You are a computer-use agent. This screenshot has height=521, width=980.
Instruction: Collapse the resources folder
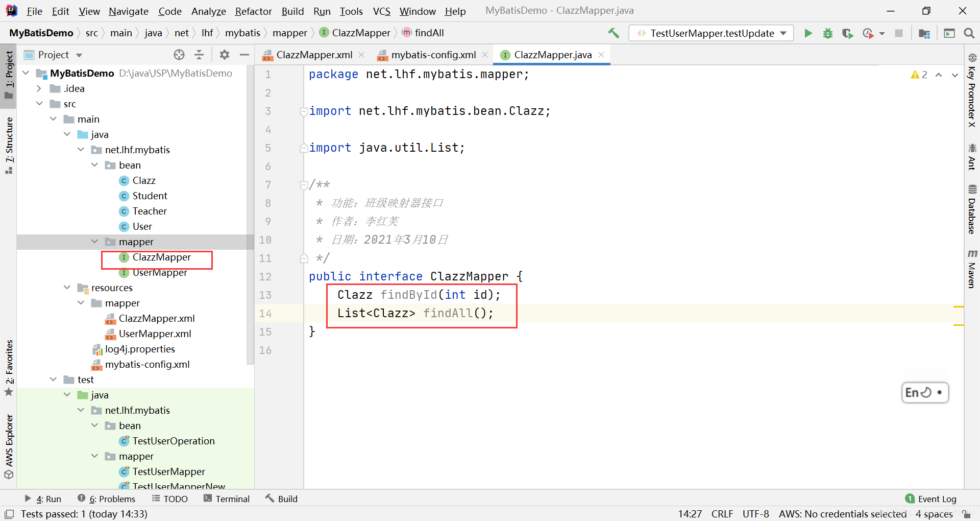67,288
